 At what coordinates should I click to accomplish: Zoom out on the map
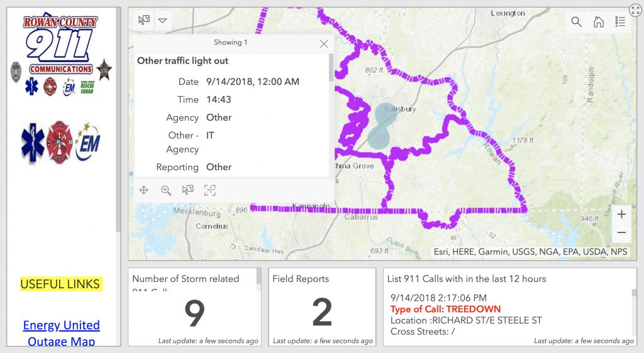point(621,232)
